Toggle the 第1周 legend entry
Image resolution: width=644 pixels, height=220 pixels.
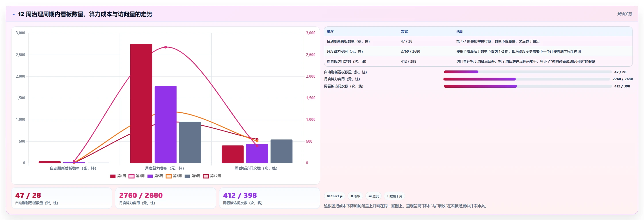tap(118, 176)
